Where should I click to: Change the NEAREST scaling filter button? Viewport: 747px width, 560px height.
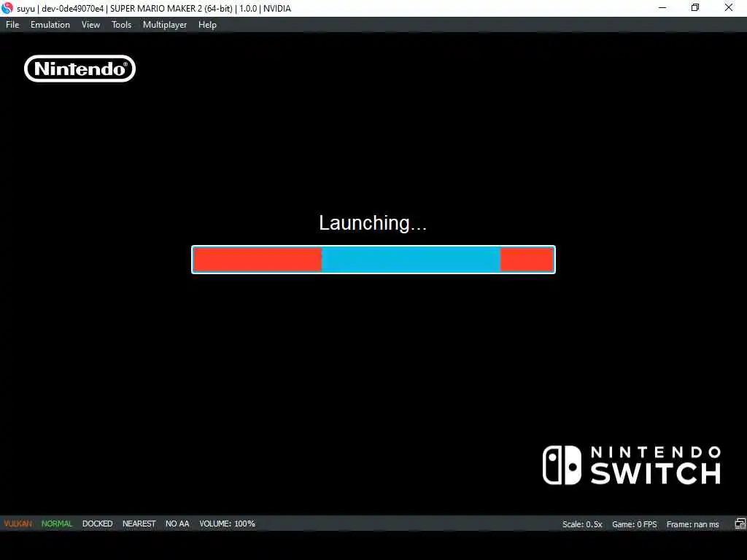[x=139, y=524]
